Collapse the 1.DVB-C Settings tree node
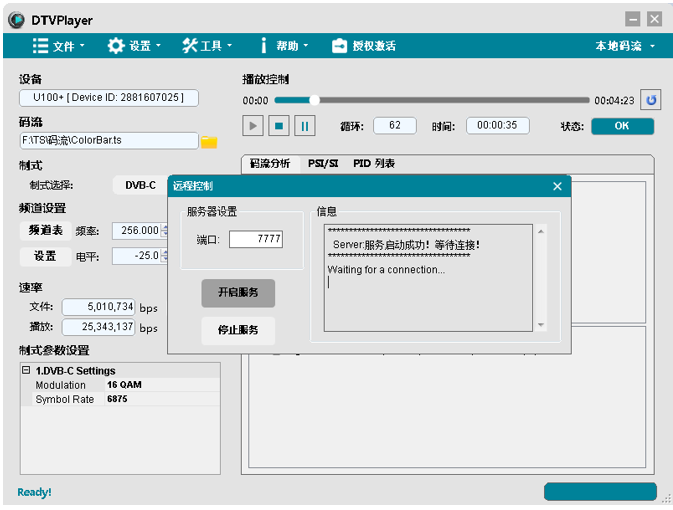 coord(26,370)
